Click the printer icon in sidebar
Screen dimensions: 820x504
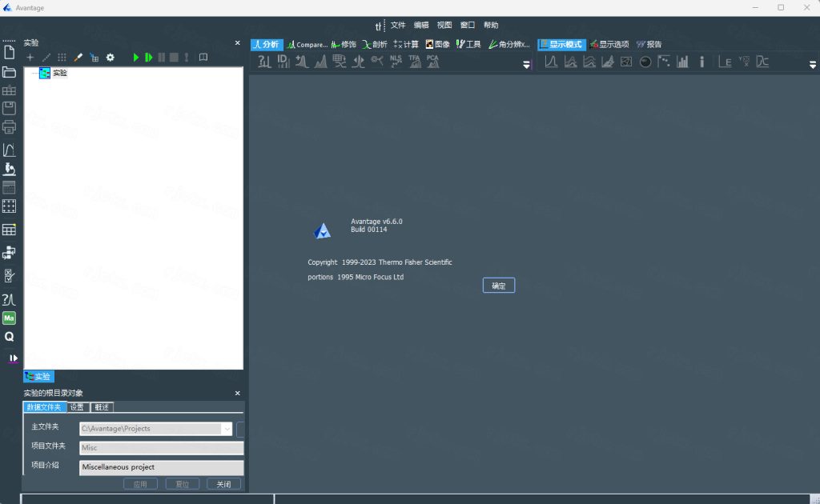pyautogui.click(x=9, y=127)
